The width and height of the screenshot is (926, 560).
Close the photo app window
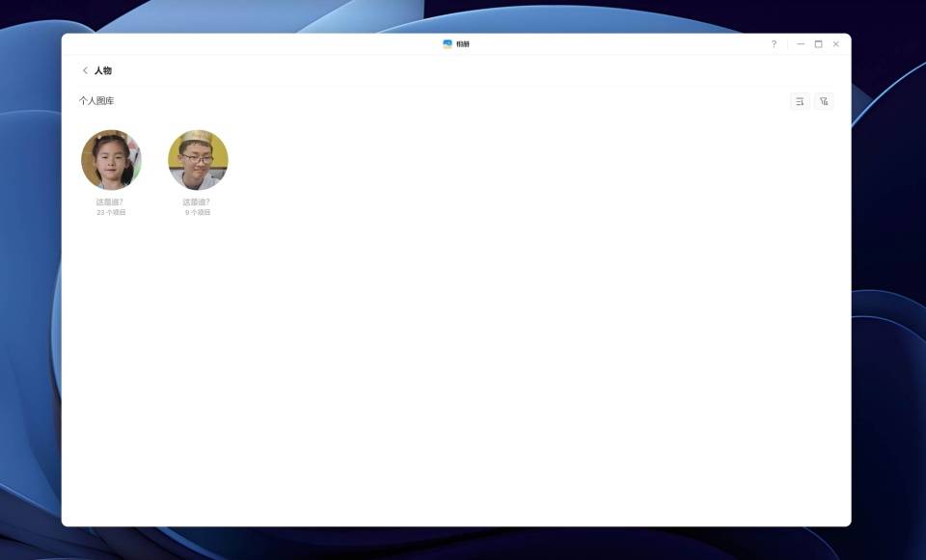coord(835,44)
